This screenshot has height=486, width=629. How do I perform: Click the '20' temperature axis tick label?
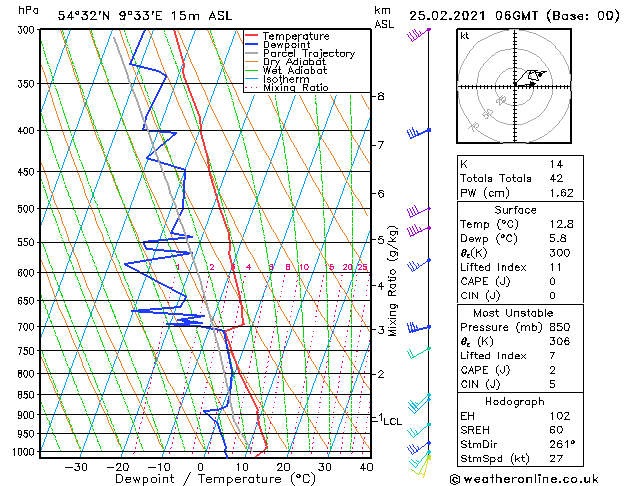coord(283,467)
